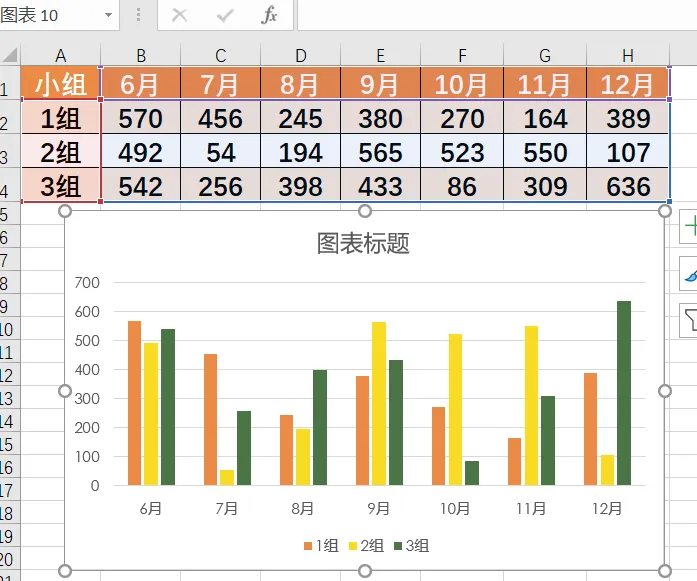The width and height of the screenshot is (697, 581).
Task: Select the 12月 header cell
Action: pyautogui.click(x=628, y=83)
